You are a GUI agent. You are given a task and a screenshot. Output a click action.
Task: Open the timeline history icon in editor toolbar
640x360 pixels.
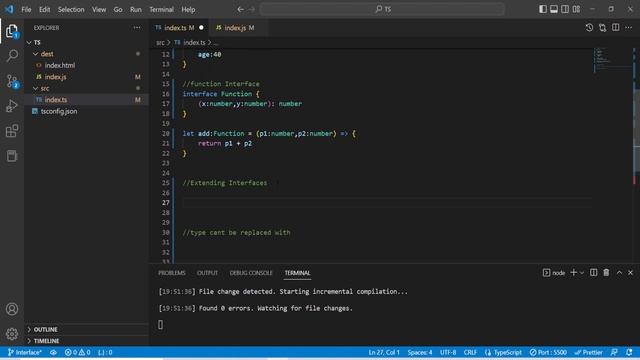click(x=589, y=28)
